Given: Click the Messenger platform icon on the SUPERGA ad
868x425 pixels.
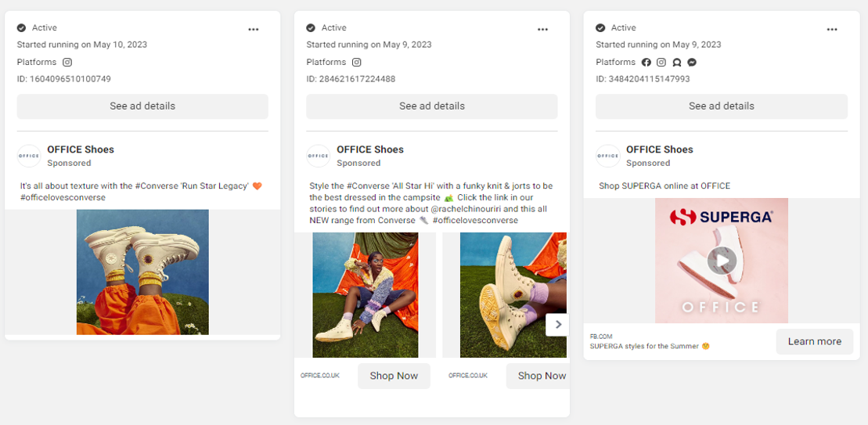Looking at the screenshot, I should 692,63.
